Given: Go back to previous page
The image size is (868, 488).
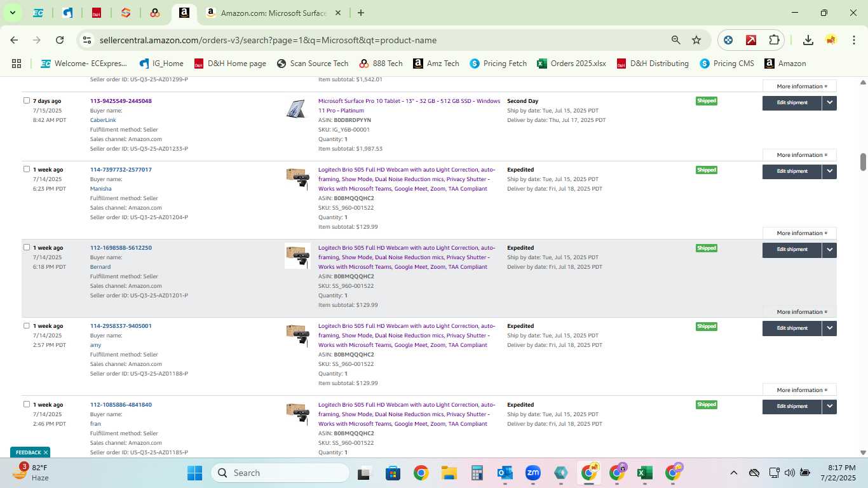Looking at the screenshot, I should (14, 40).
